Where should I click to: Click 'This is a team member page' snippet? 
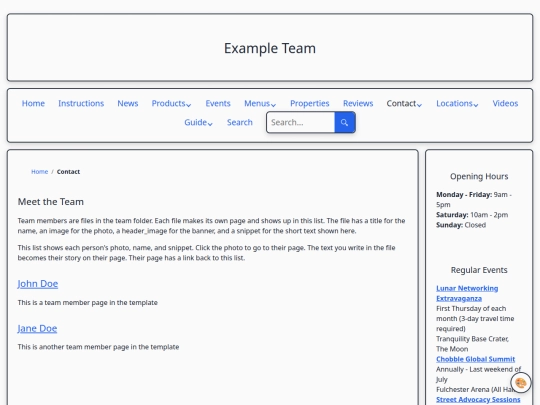(x=87, y=303)
